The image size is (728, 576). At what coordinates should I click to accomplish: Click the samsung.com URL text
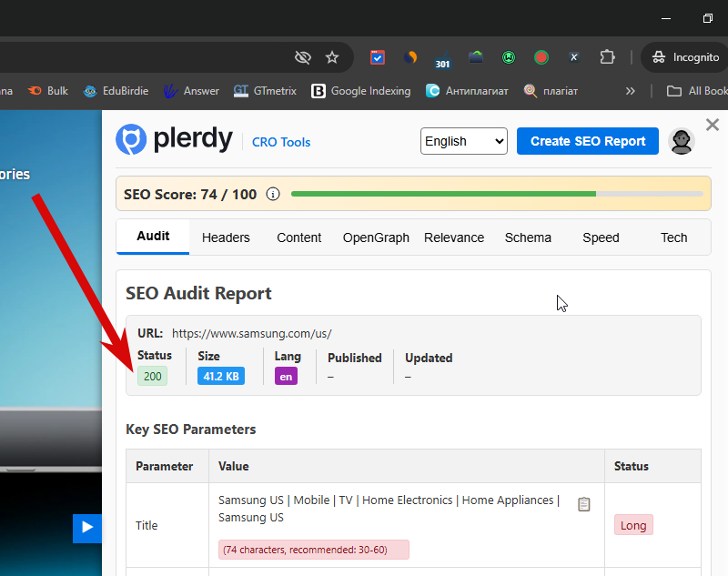point(252,334)
